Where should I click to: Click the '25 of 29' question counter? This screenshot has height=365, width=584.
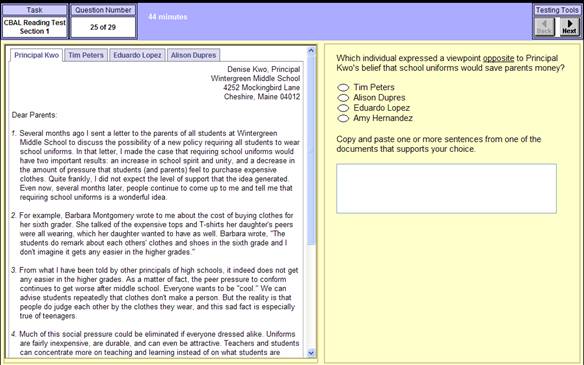pos(103,27)
